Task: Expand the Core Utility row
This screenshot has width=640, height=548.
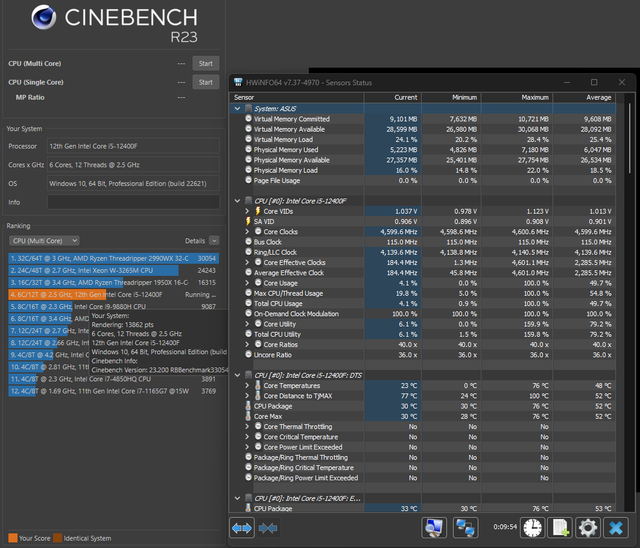Action: click(247, 324)
